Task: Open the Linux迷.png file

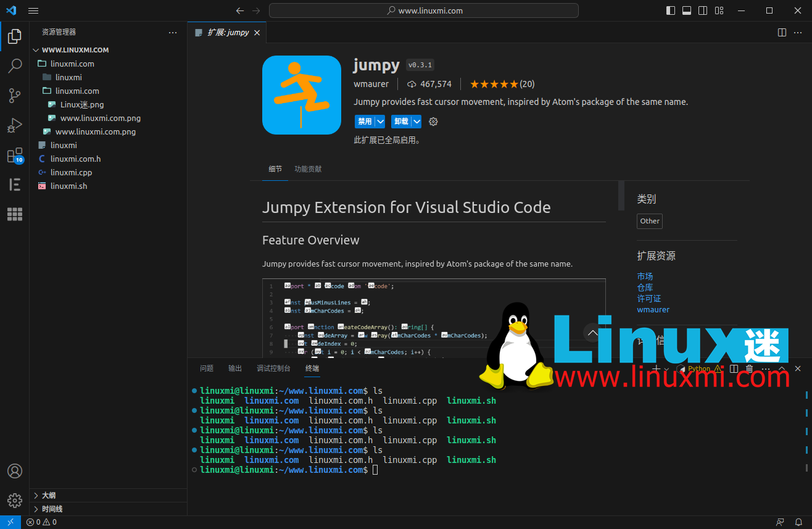Action: pos(109,104)
